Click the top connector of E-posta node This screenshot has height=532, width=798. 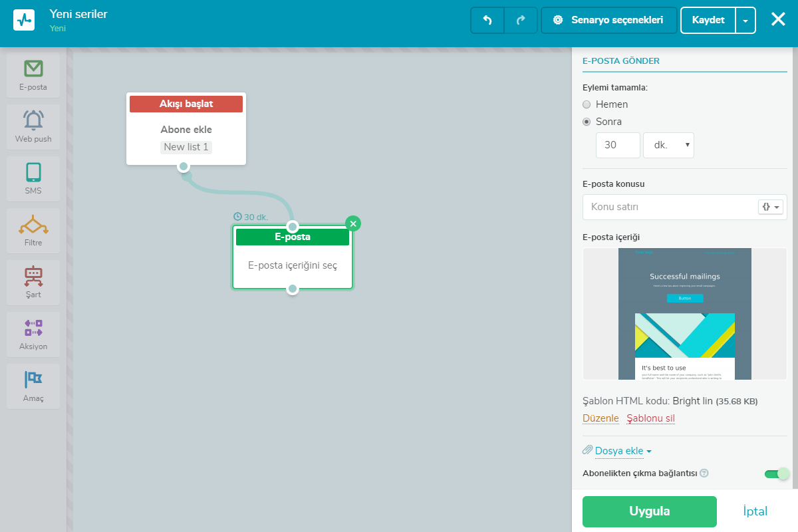click(293, 227)
